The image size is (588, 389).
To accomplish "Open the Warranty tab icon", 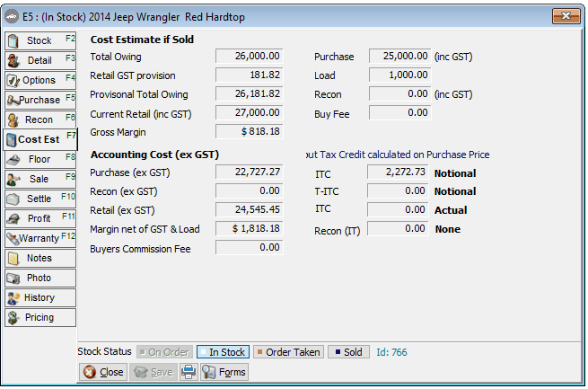I will 13,239.
